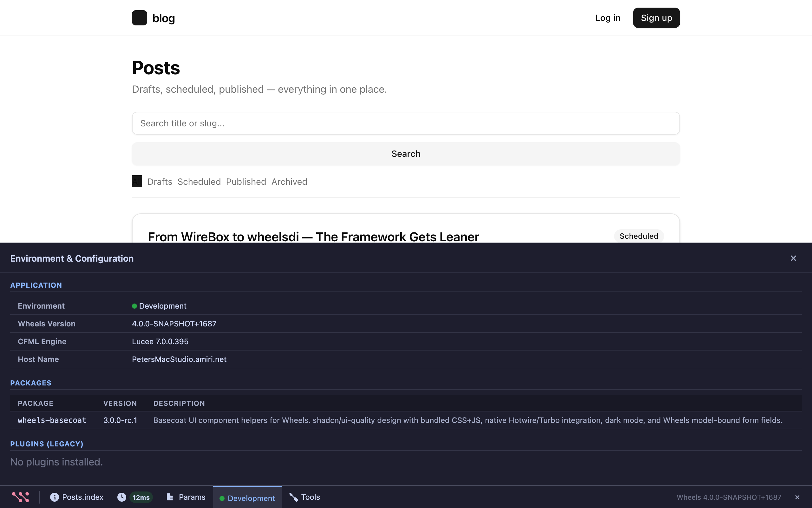Screen dimensions: 812x508
Task: Open the Posts.index debug tab
Action: [77, 497]
